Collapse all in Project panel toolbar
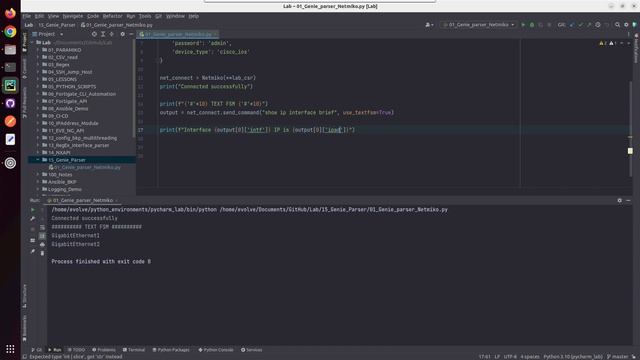 pos(111,34)
